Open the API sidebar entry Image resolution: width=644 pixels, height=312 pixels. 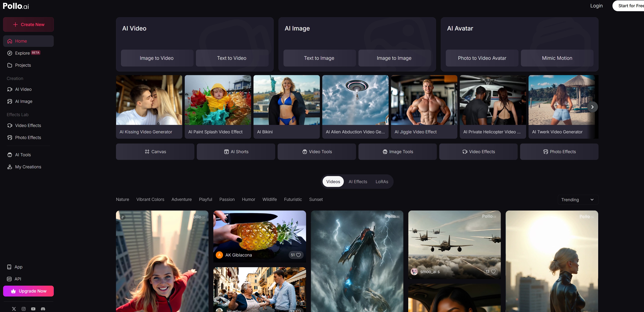[x=18, y=279]
